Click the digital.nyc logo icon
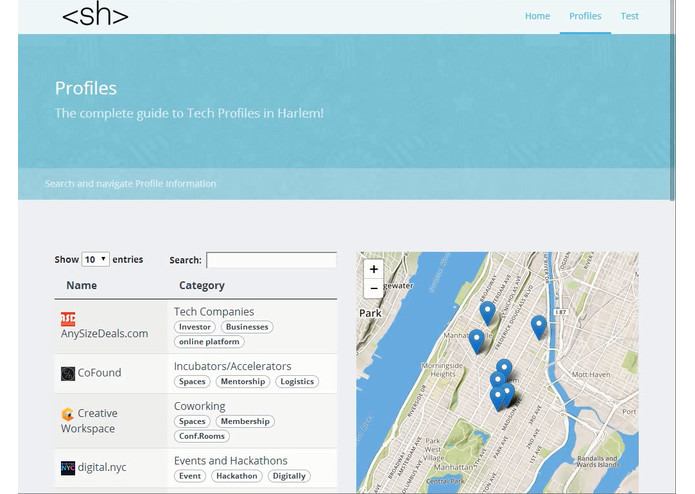 [68, 468]
